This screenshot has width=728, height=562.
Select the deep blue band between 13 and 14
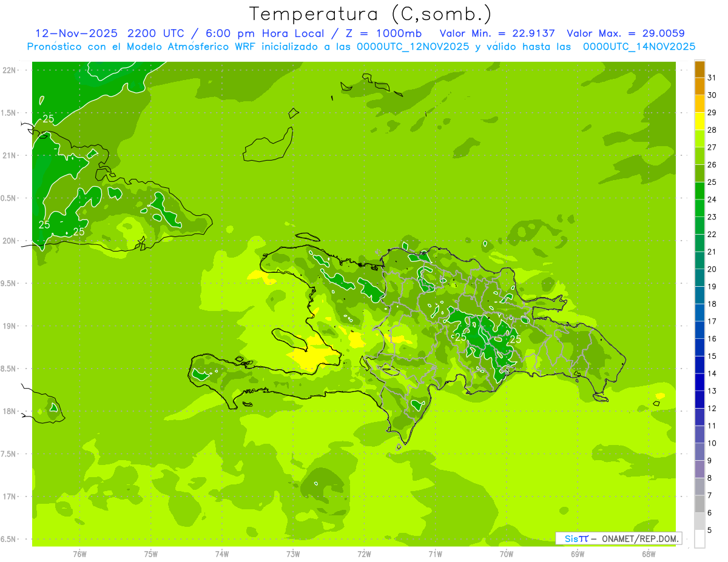tap(699, 383)
